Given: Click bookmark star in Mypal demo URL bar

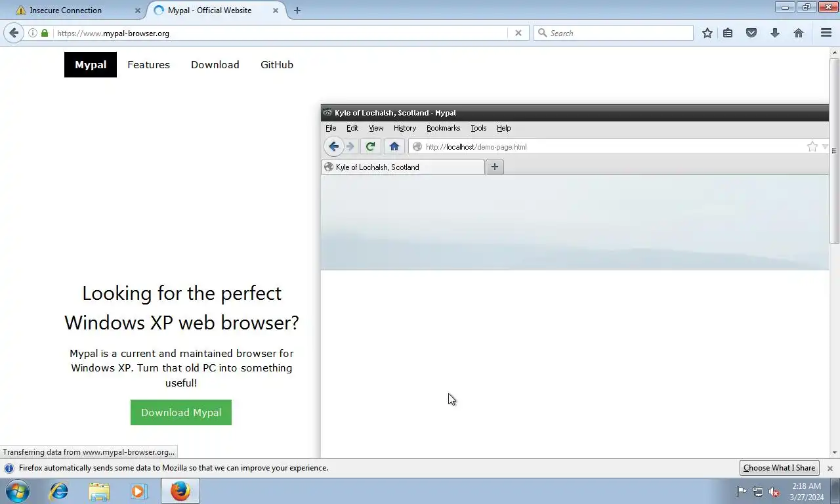Looking at the screenshot, I should click(x=812, y=146).
